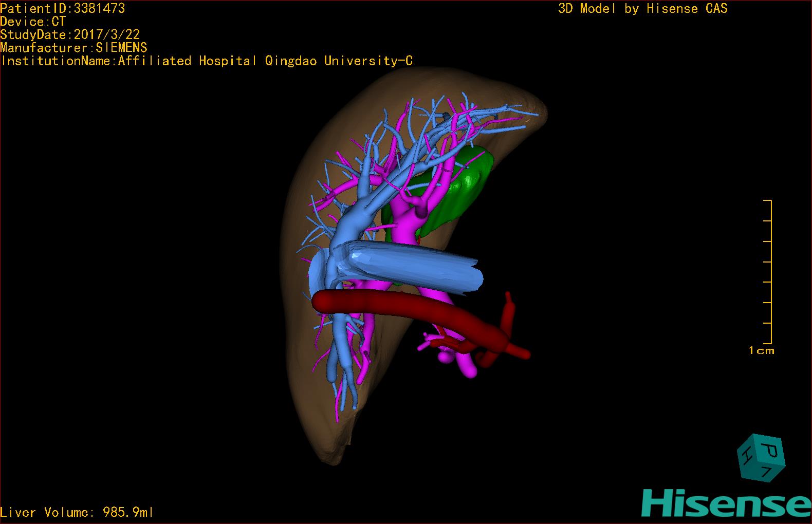Click the Manufacturer:SIEMENS label
This screenshot has width=812, height=524.
coord(73,48)
